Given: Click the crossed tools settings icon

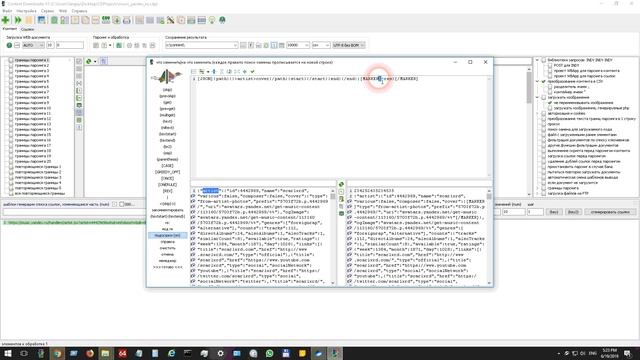Looking at the screenshot, I should 171,20.
